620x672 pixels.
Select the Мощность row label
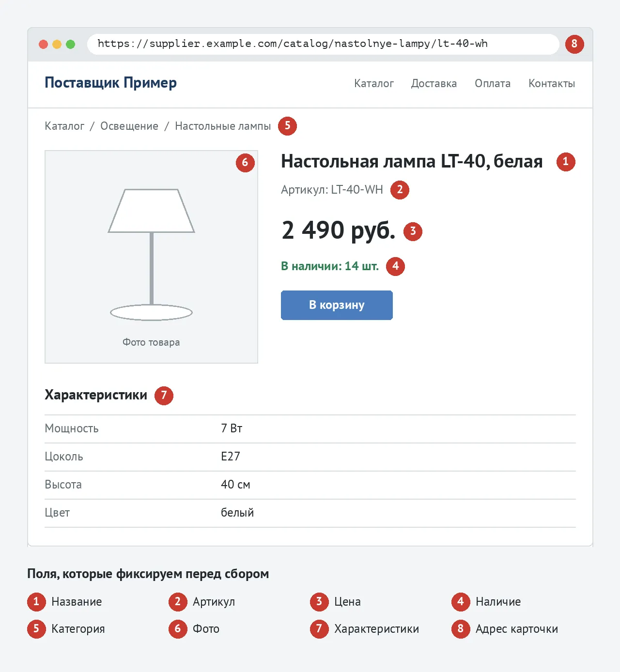pos(72,428)
